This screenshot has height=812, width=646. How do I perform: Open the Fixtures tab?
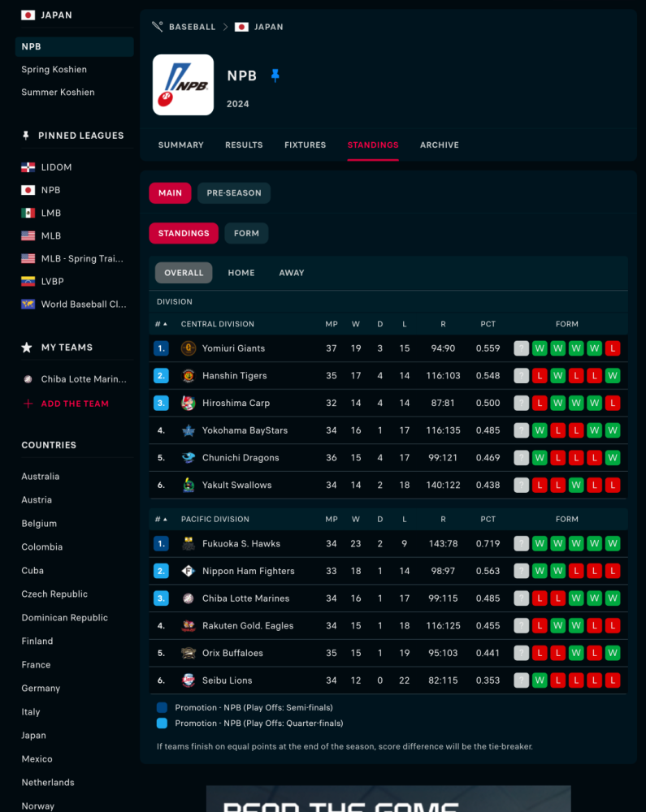point(306,145)
